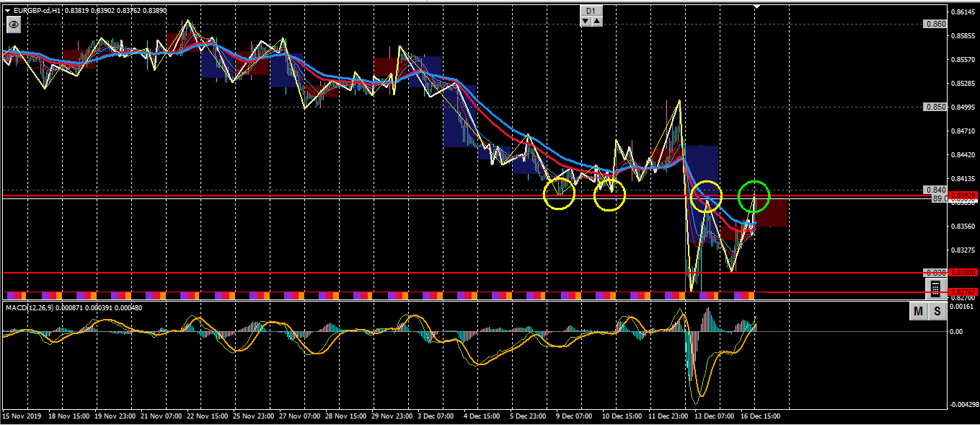Click the 0.85570 price scale value

(x=964, y=60)
